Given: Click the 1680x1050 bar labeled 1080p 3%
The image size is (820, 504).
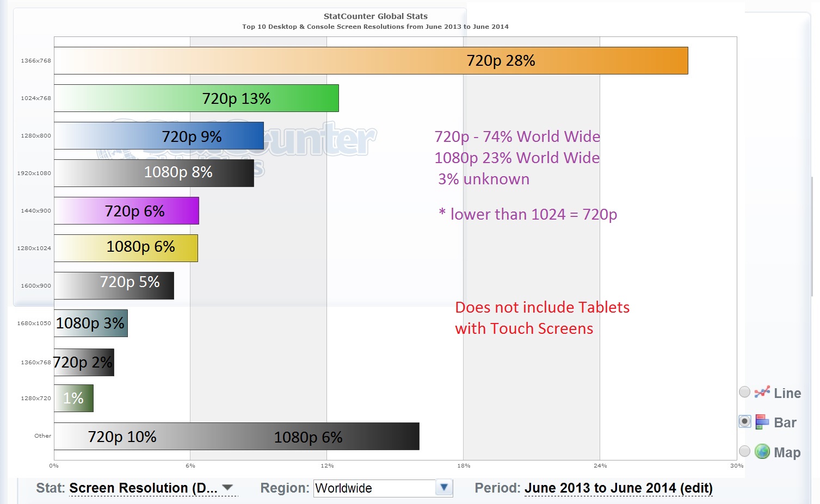Looking at the screenshot, I should pos(91,323).
